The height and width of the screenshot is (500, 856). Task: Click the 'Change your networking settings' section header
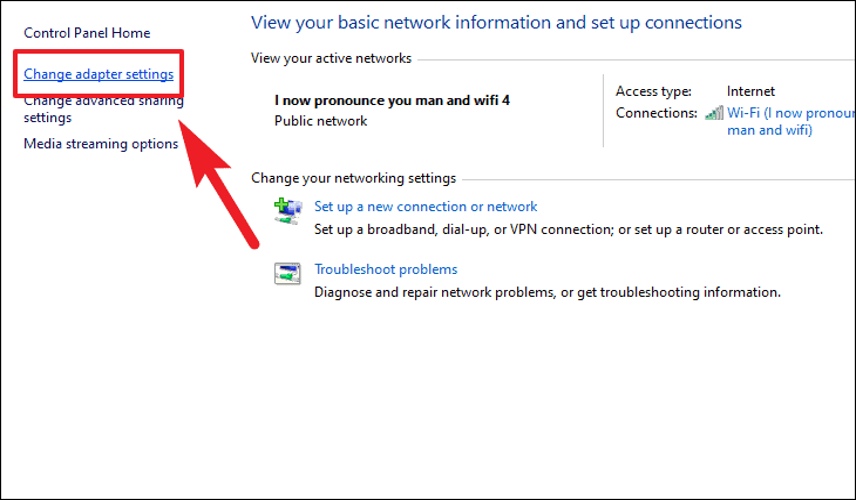(x=354, y=178)
